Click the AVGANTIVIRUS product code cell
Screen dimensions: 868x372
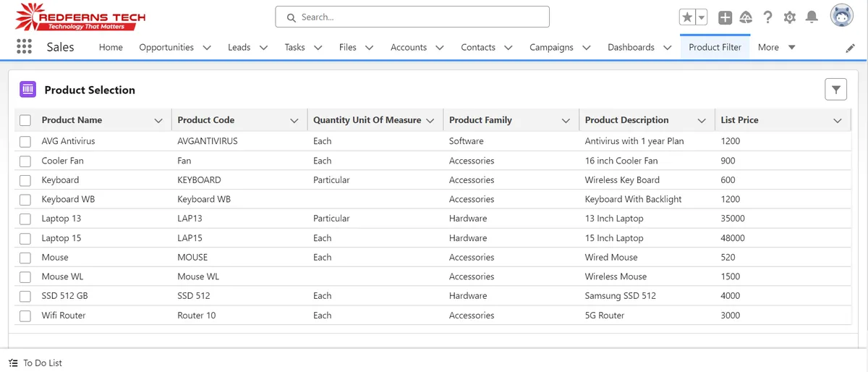[208, 141]
